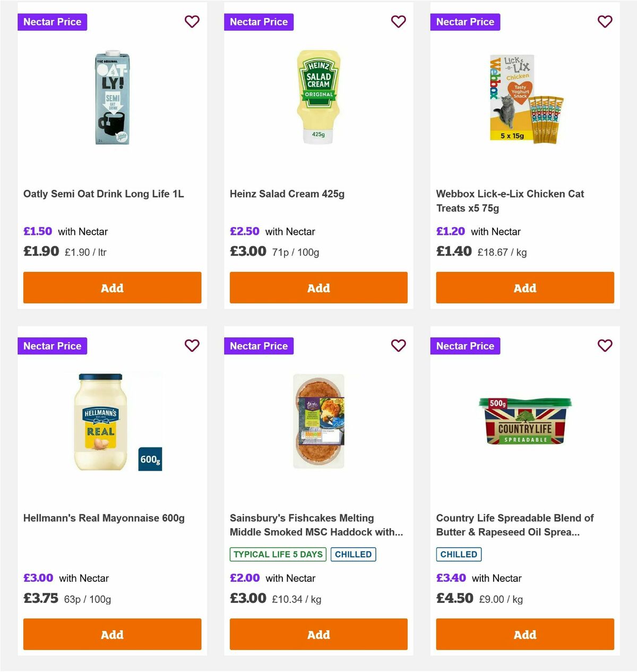637x672 pixels.
Task: Open the Oatly Semi Oat Drink product page
Action: (104, 193)
